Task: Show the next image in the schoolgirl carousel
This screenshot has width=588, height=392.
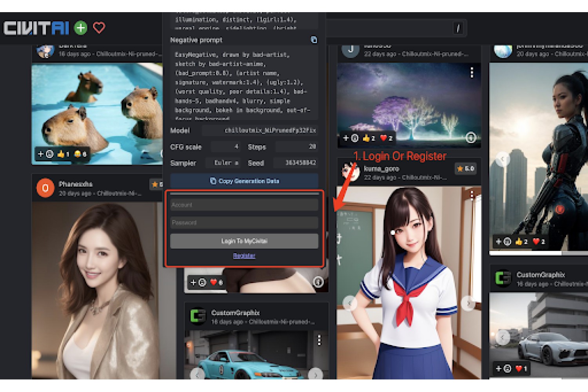Action: (468, 303)
